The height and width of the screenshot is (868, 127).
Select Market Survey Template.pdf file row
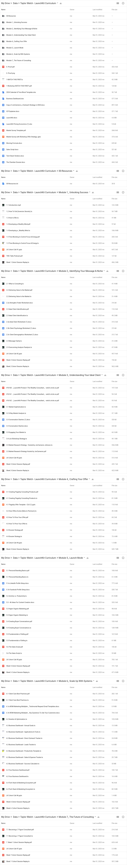coord(63,130)
